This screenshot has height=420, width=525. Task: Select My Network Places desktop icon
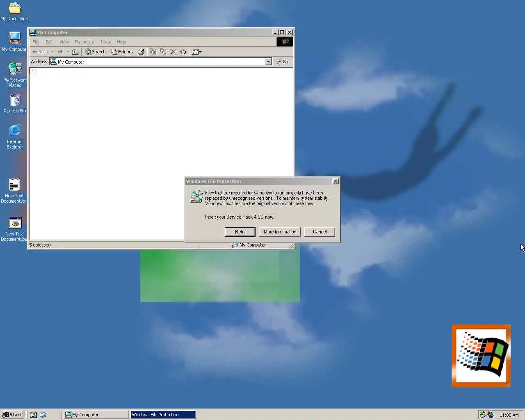pyautogui.click(x=15, y=75)
